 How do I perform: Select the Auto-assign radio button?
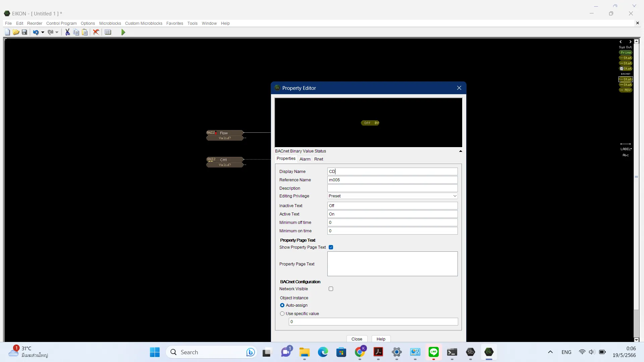(x=282, y=305)
